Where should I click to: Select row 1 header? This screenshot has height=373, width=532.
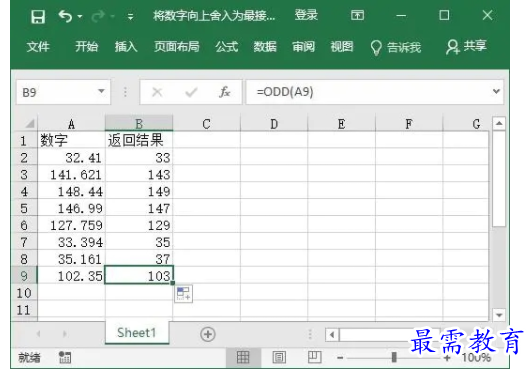[24, 140]
